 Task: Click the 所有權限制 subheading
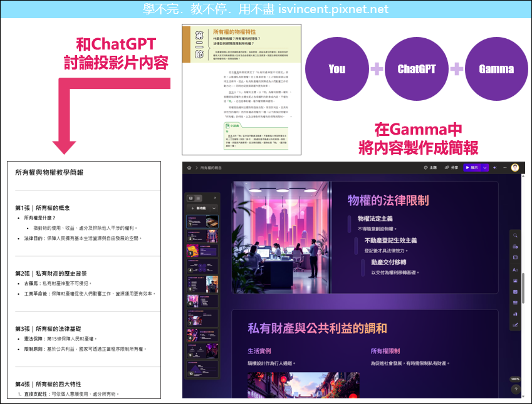(385, 351)
